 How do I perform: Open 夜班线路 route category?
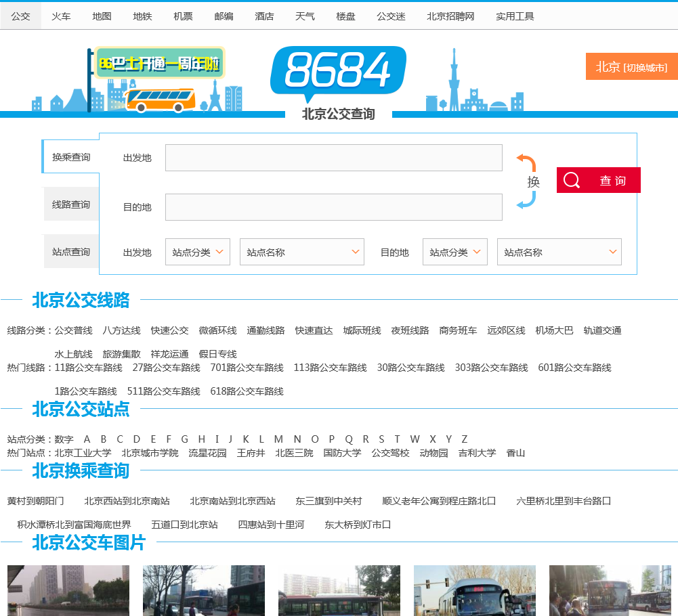pos(410,331)
